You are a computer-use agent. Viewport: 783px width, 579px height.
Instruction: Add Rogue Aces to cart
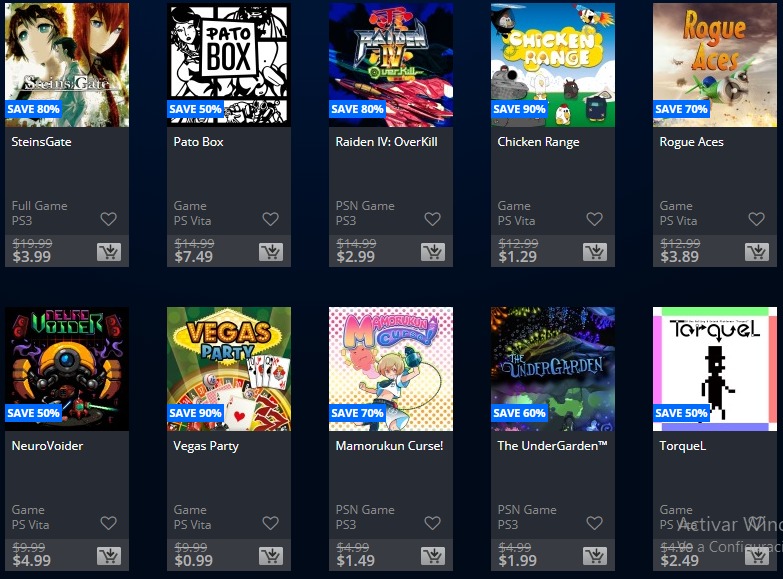[x=757, y=252]
